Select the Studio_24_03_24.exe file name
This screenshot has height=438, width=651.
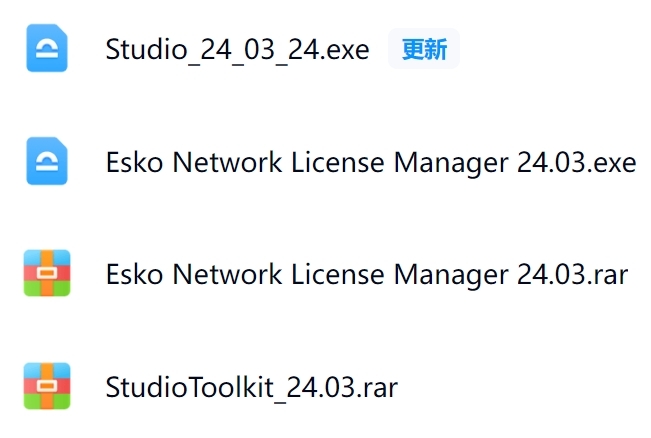(x=237, y=49)
